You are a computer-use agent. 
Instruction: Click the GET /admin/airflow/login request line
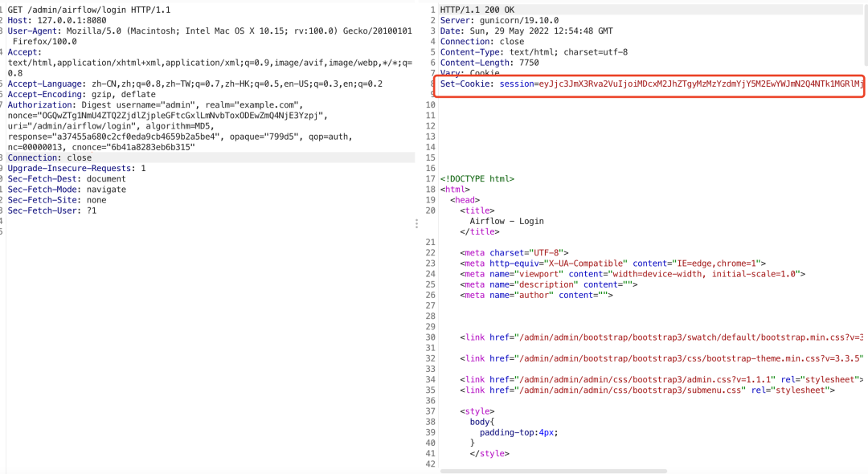click(x=88, y=10)
